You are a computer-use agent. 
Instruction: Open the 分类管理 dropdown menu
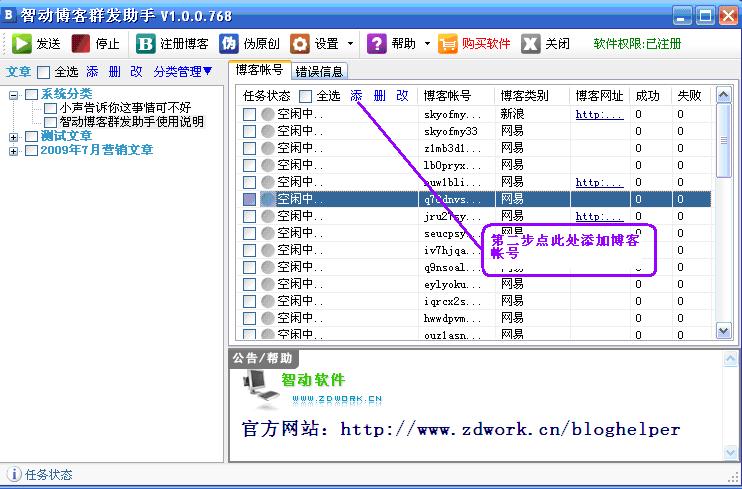click(183, 72)
